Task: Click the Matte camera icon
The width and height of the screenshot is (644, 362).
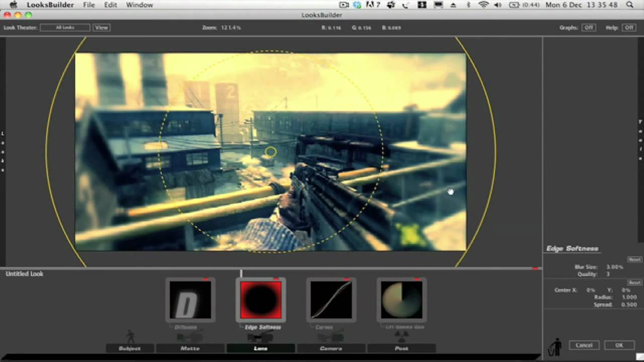Action: [190, 336]
